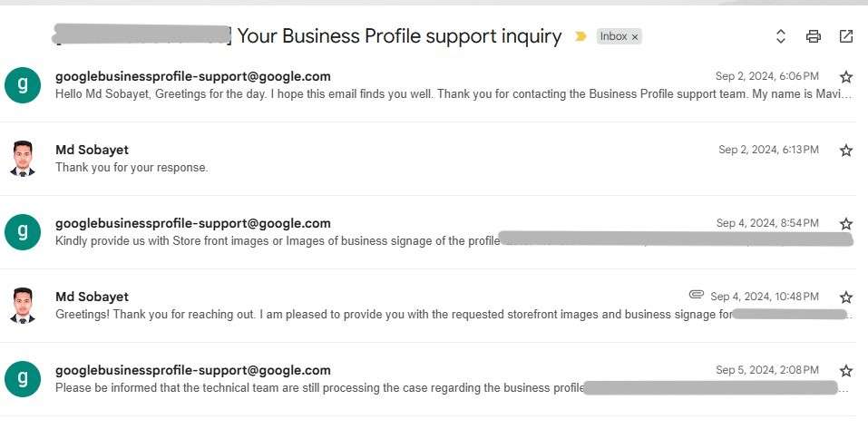The width and height of the screenshot is (868, 429).
Task: Click the green avatar on first message
Action: click(23, 85)
